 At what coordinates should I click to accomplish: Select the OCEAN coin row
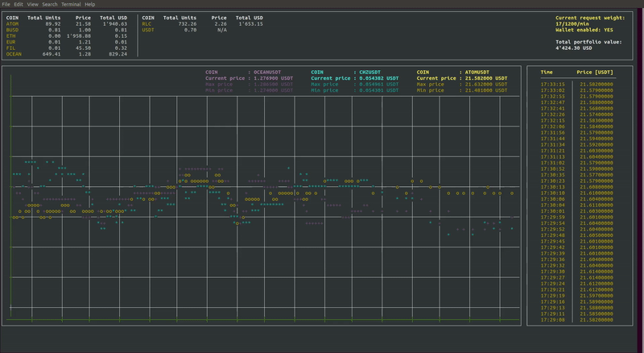[67, 54]
